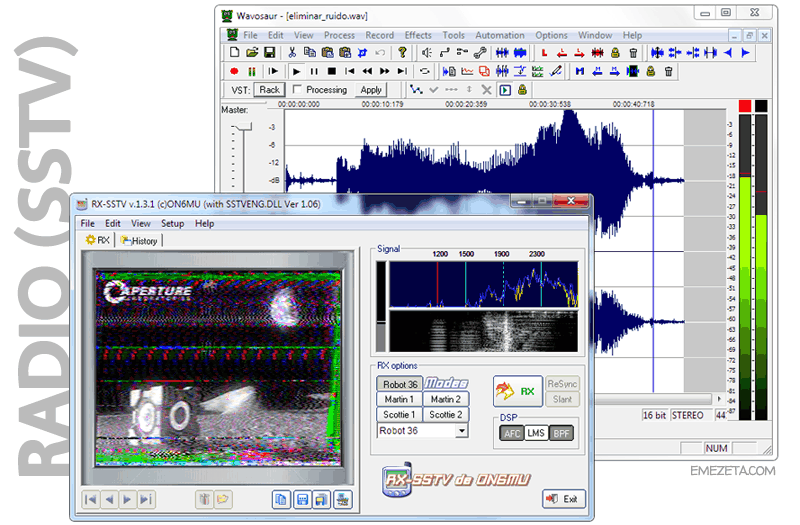Image resolution: width=800 pixels, height=525 pixels.
Task: Click the Slant button
Action: (562, 399)
